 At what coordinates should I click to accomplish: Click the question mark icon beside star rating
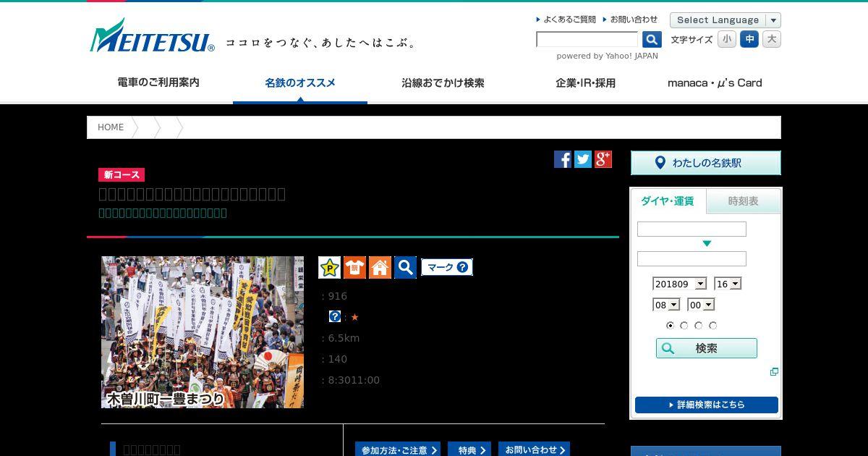(x=335, y=316)
